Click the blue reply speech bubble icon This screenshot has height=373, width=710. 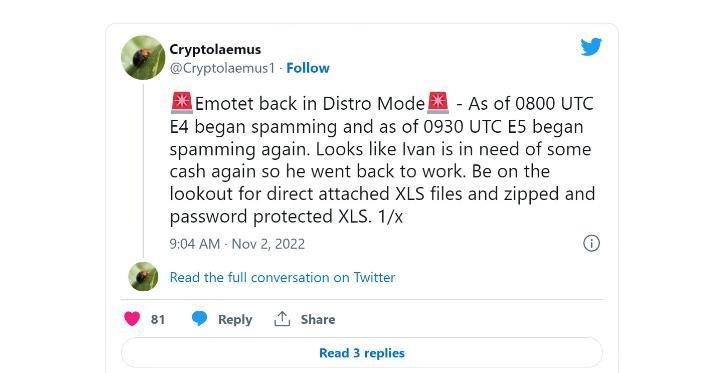coord(199,319)
